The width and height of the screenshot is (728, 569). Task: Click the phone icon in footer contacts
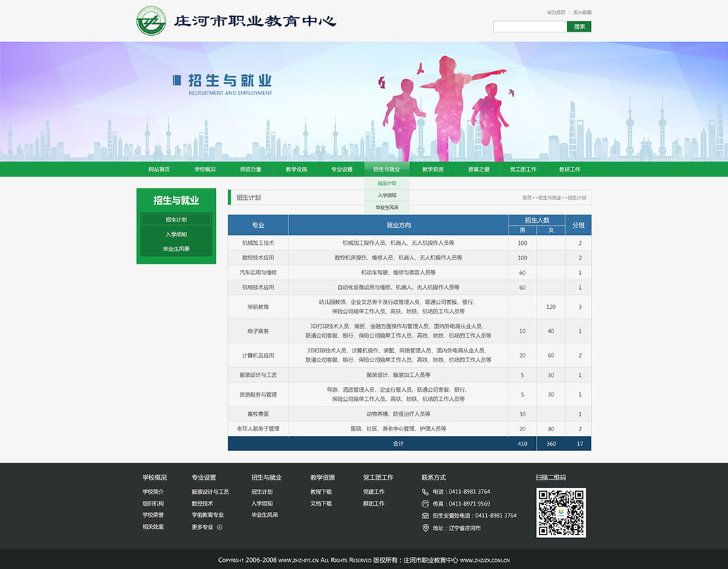(426, 492)
